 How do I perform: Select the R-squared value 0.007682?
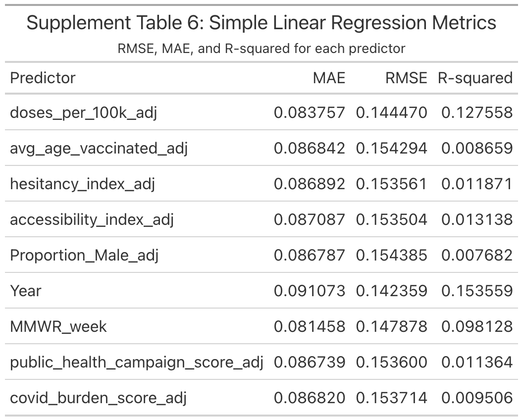pyautogui.click(x=477, y=255)
